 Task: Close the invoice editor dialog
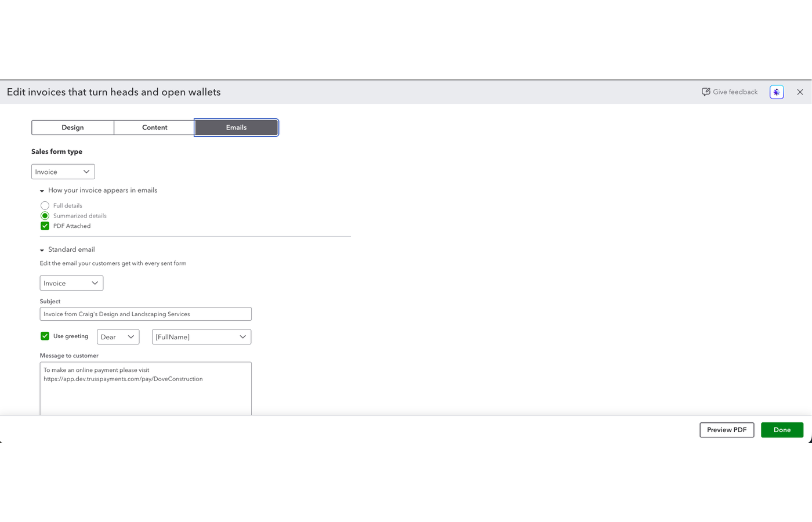point(800,92)
